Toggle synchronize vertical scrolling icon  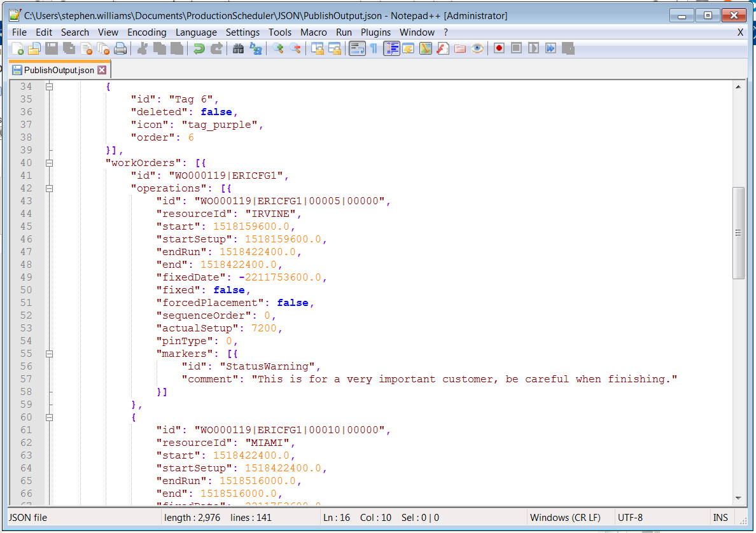318,49
